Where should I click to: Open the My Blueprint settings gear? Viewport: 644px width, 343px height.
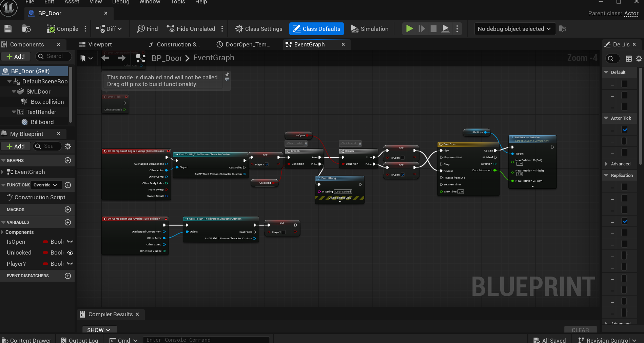point(68,146)
